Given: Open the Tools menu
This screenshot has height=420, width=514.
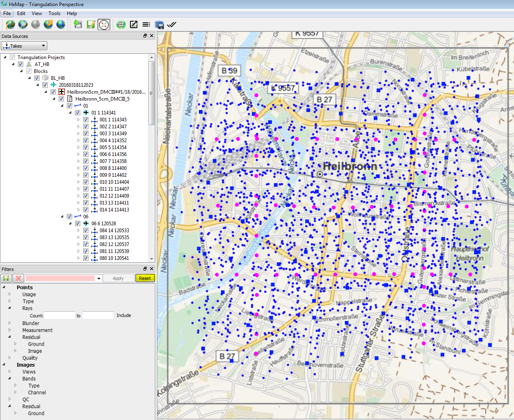Looking at the screenshot, I should [x=54, y=13].
